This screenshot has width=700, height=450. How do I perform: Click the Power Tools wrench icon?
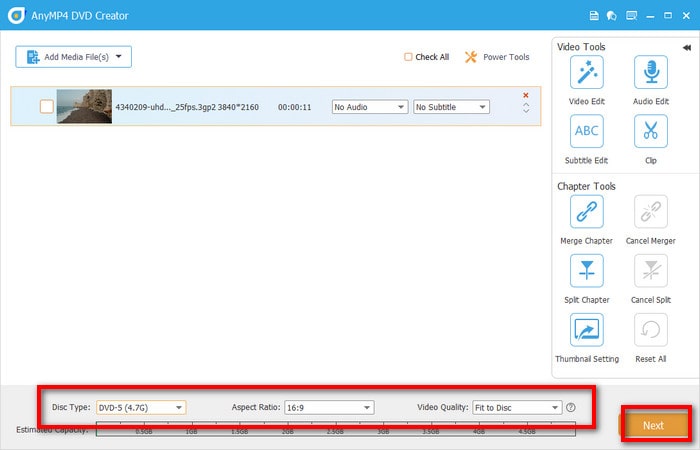[x=471, y=57]
